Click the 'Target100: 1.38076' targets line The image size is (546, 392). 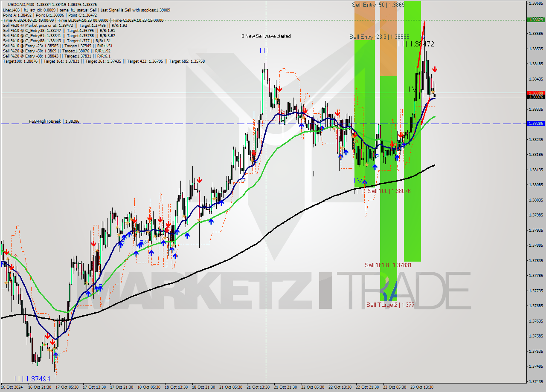click(x=104, y=61)
